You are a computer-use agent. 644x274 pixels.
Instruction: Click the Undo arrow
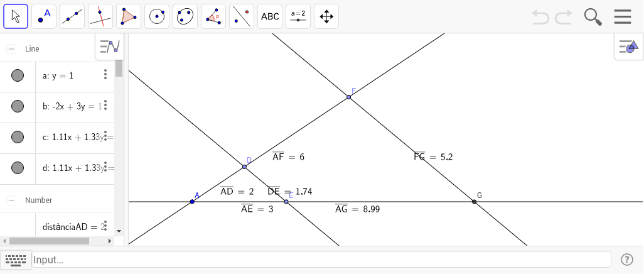tap(540, 17)
